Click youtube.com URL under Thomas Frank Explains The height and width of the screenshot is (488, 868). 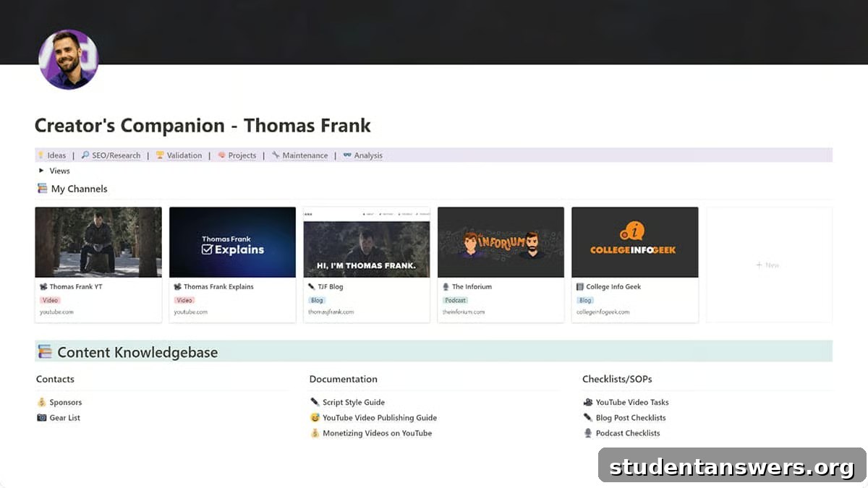pos(191,312)
